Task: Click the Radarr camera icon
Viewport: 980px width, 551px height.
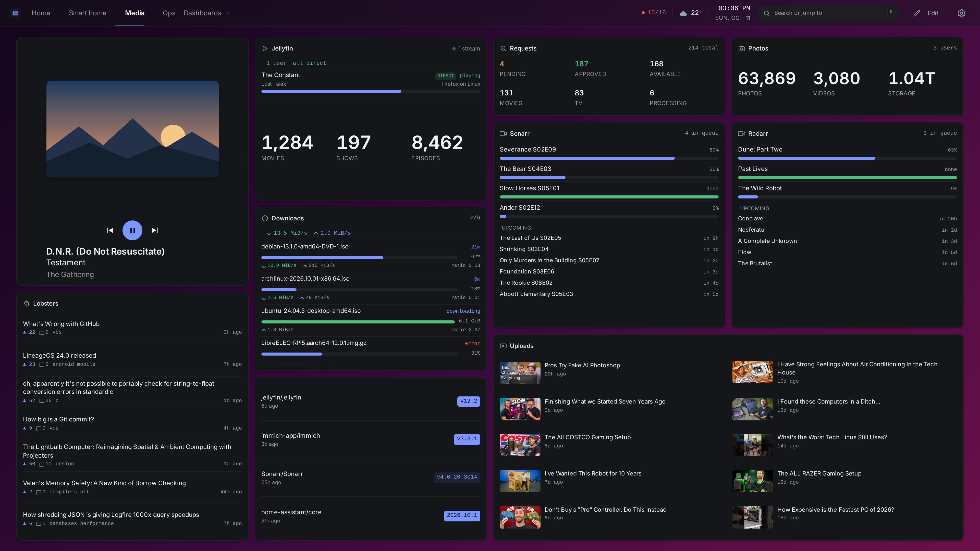Action: point(741,133)
